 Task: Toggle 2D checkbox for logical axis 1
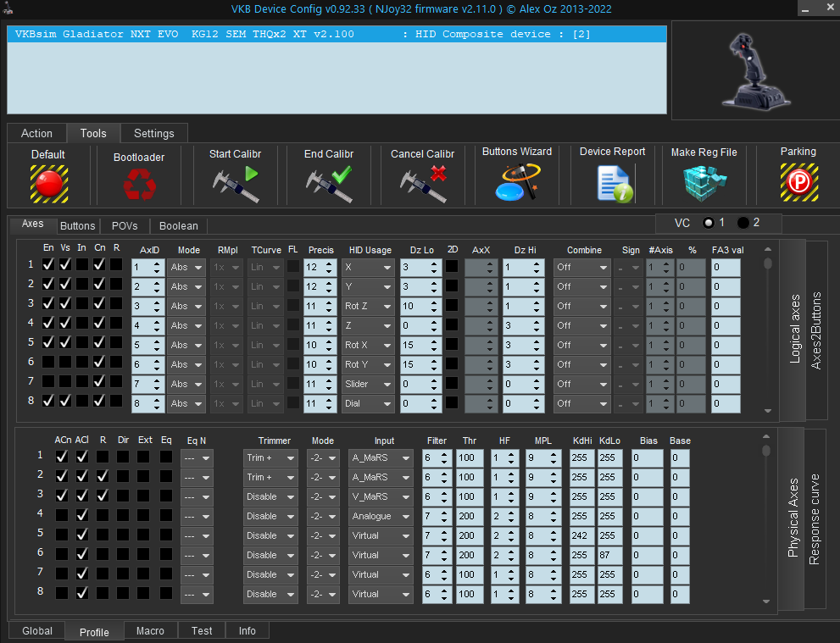point(452,266)
